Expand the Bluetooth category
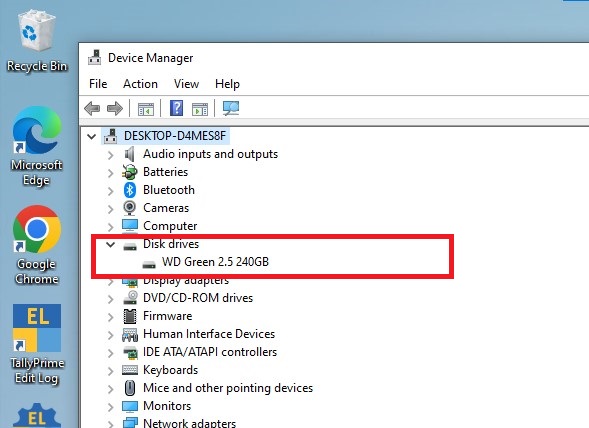Image resolution: width=589 pixels, height=428 pixels. [110, 191]
